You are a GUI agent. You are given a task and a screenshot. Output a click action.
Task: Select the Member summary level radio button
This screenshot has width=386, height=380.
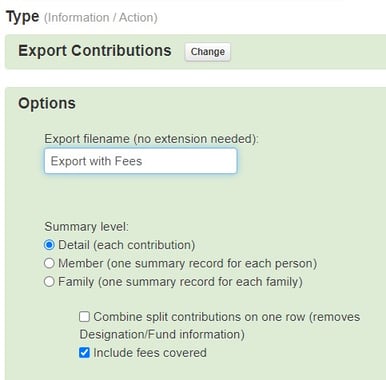point(49,263)
